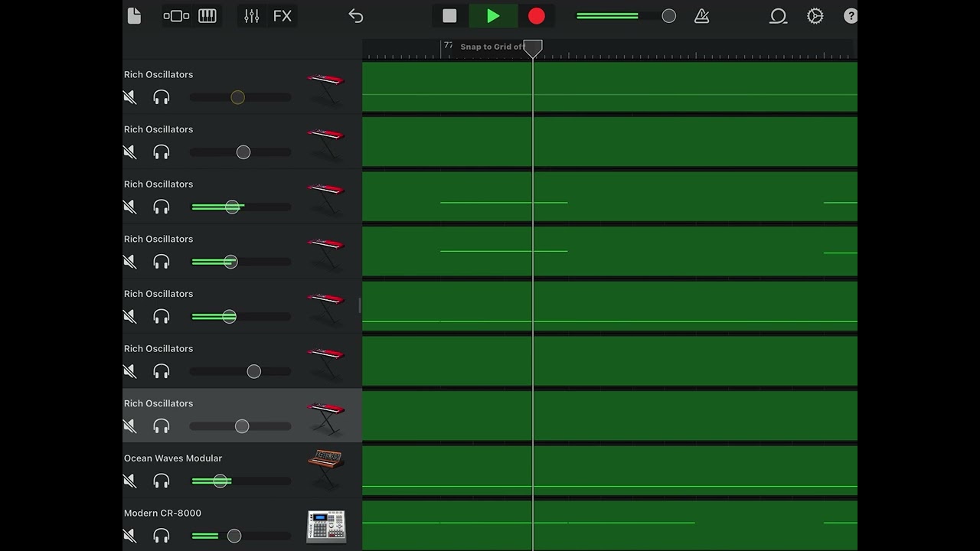Adjust Modern CR-8000 volume slider
Screen dimensions: 980x551
pos(240,536)
